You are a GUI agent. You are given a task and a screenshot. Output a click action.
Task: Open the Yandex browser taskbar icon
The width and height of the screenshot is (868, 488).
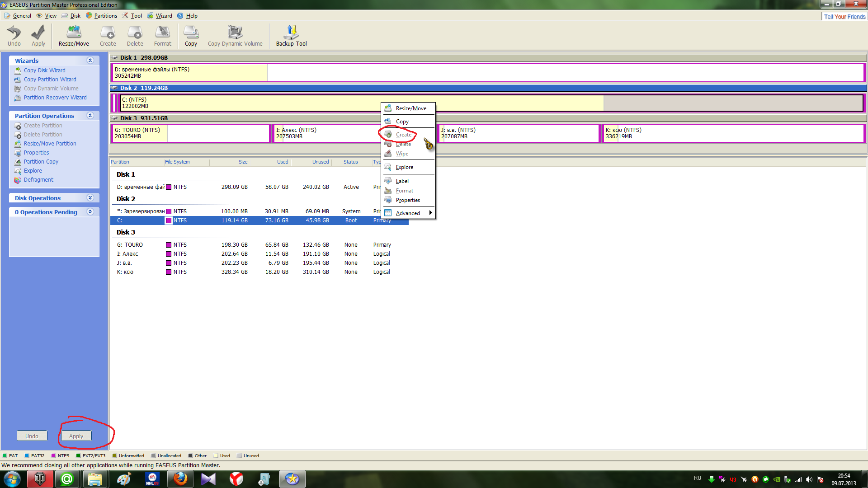point(236,479)
